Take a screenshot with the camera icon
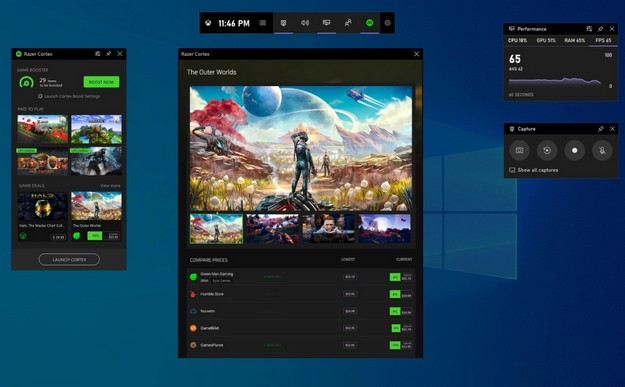 (x=519, y=150)
